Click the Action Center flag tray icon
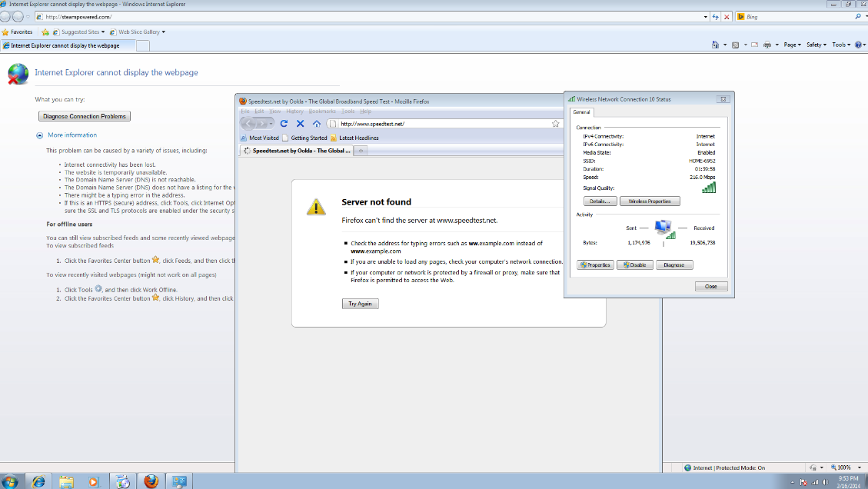Image resolution: width=868 pixels, height=489 pixels. click(803, 482)
